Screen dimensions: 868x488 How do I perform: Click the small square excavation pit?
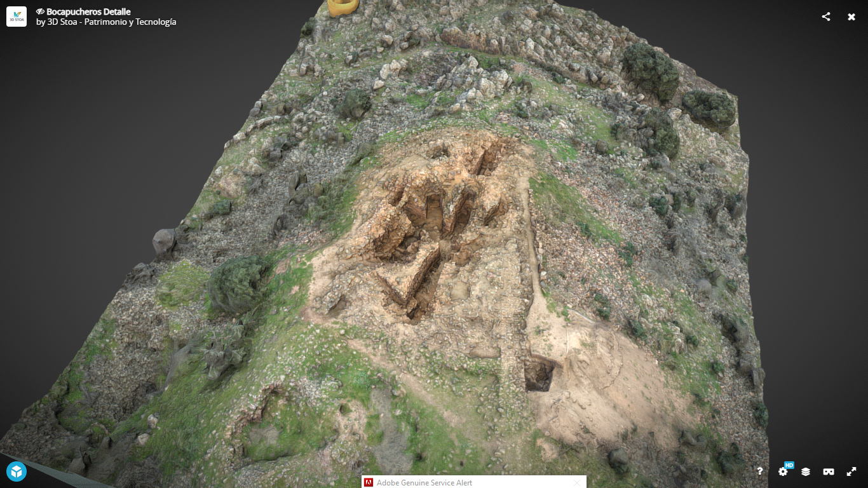pyautogui.click(x=539, y=374)
